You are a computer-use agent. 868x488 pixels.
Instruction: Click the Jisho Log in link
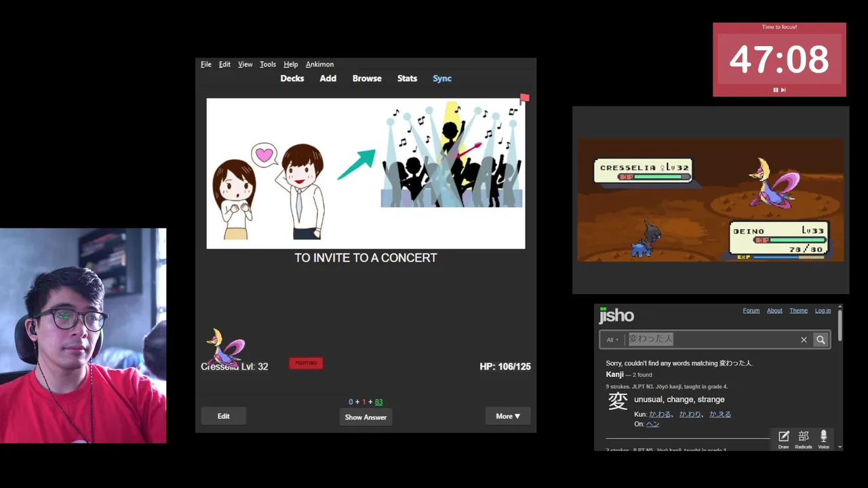[x=823, y=310]
